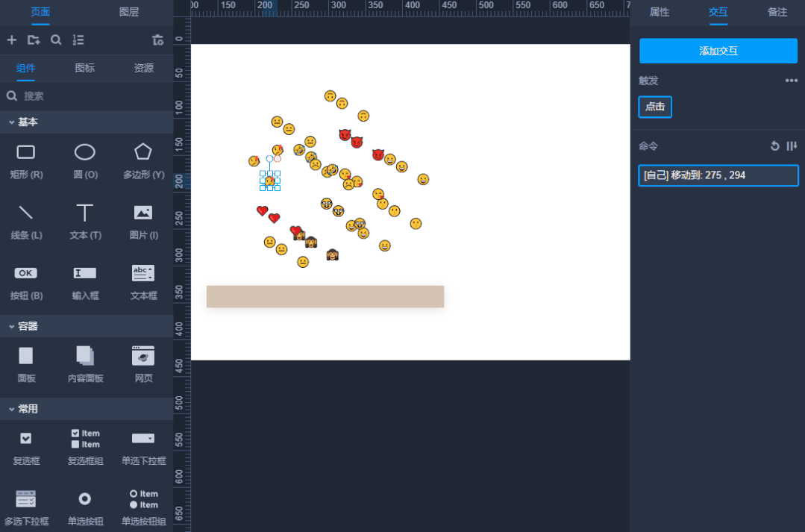Open the 资源 tab

pos(144,68)
